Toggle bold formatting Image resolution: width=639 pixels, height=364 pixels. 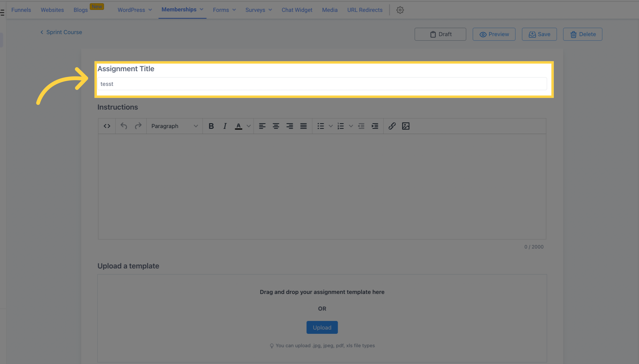(x=211, y=126)
